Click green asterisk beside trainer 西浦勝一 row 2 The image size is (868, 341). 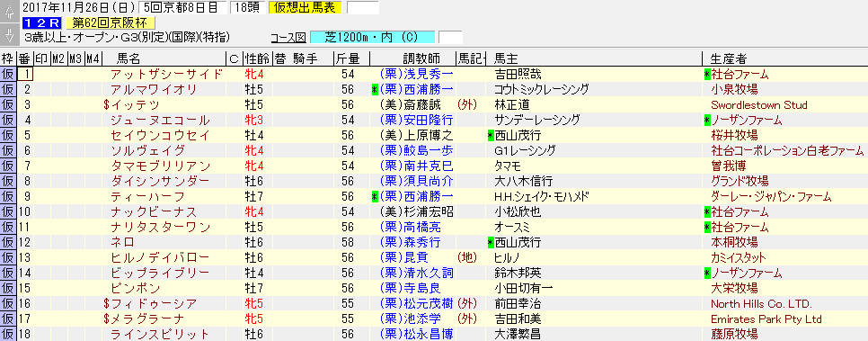[376, 90]
